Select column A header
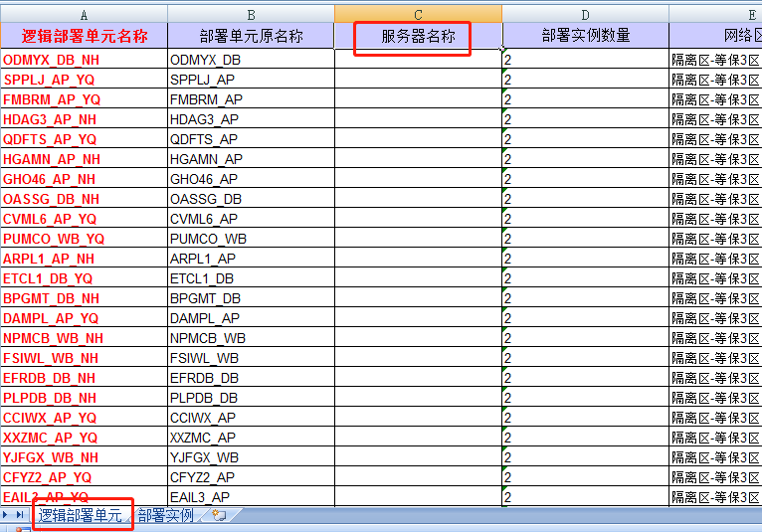The height and width of the screenshot is (532, 762). point(85,14)
